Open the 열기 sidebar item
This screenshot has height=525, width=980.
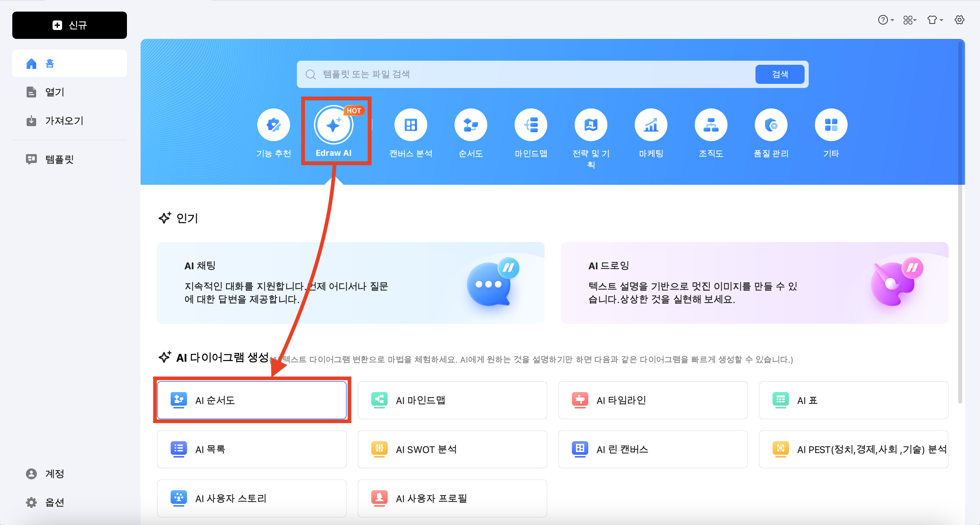(x=70, y=92)
